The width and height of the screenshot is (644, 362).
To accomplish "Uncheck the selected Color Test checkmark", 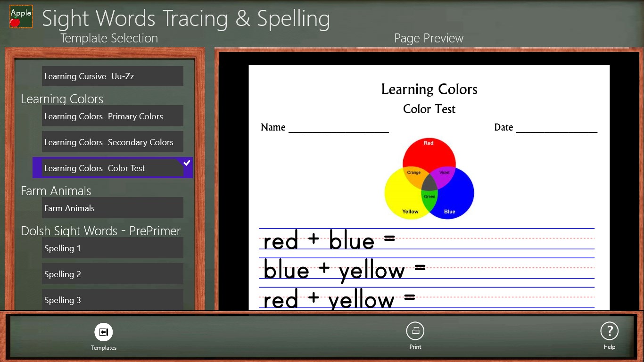I will (187, 163).
